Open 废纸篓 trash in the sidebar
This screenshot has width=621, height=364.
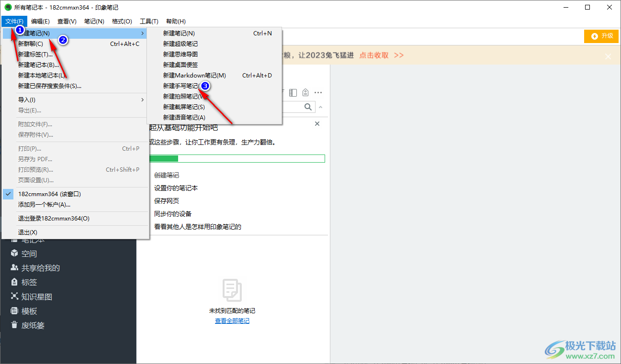pos(28,325)
